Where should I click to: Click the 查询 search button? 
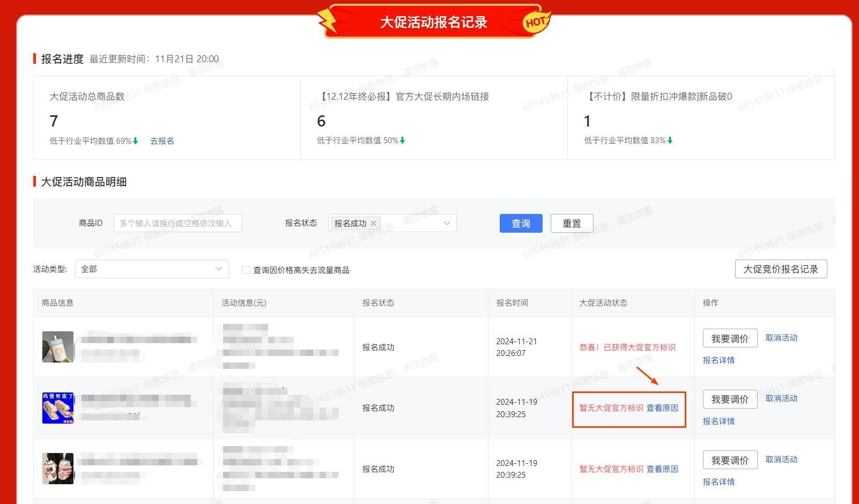pyautogui.click(x=521, y=224)
